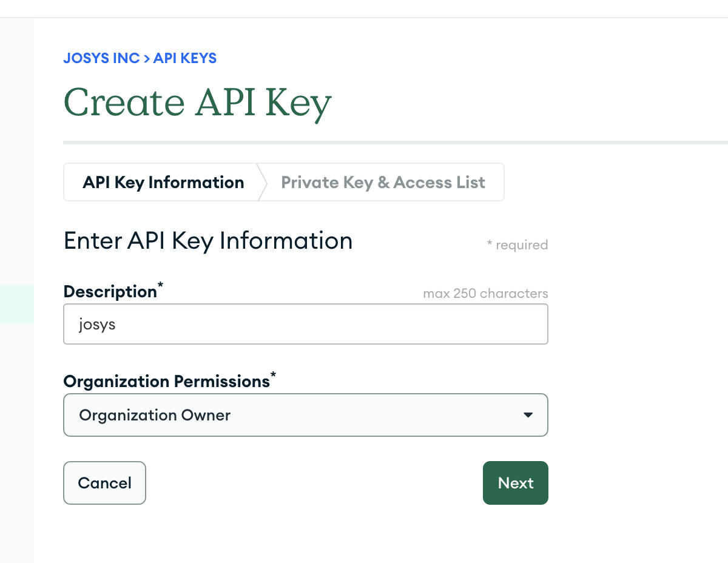
Task: Go to the API KEYS breadcrumb link
Action: [185, 58]
